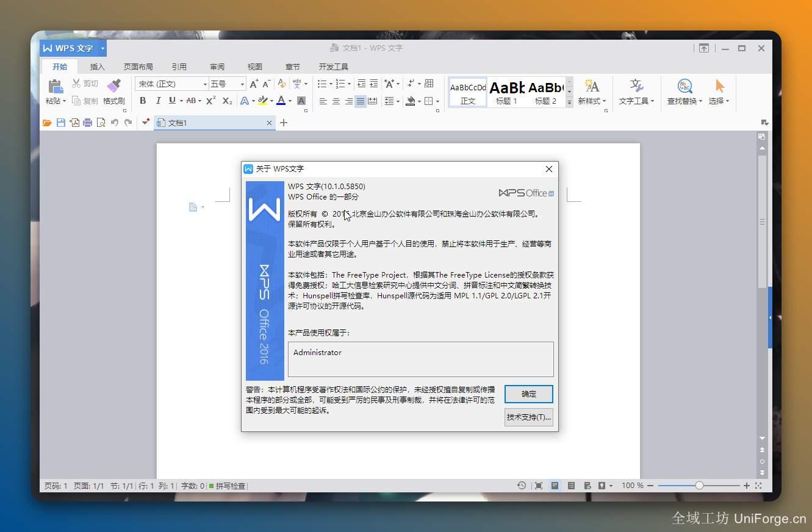Click the Find and Replace (查找替换) icon
This screenshot has width=812, height=532.
(684, 85)
